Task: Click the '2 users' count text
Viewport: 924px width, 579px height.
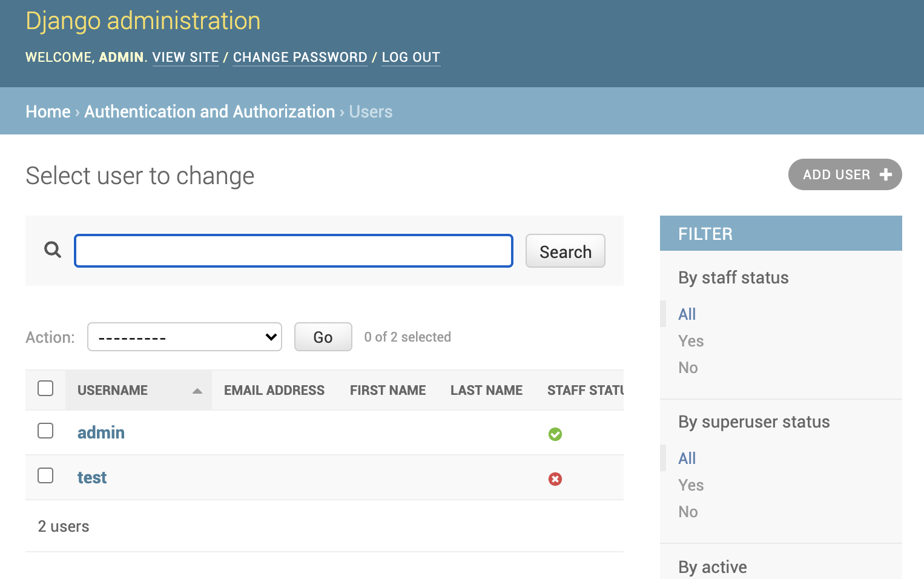Action: coord(64,526)
